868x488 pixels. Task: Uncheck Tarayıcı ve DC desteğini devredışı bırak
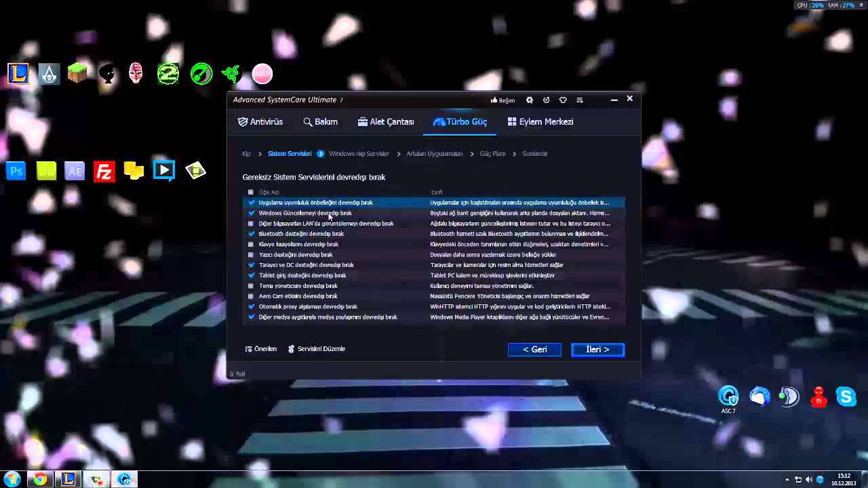click(252, 265)
